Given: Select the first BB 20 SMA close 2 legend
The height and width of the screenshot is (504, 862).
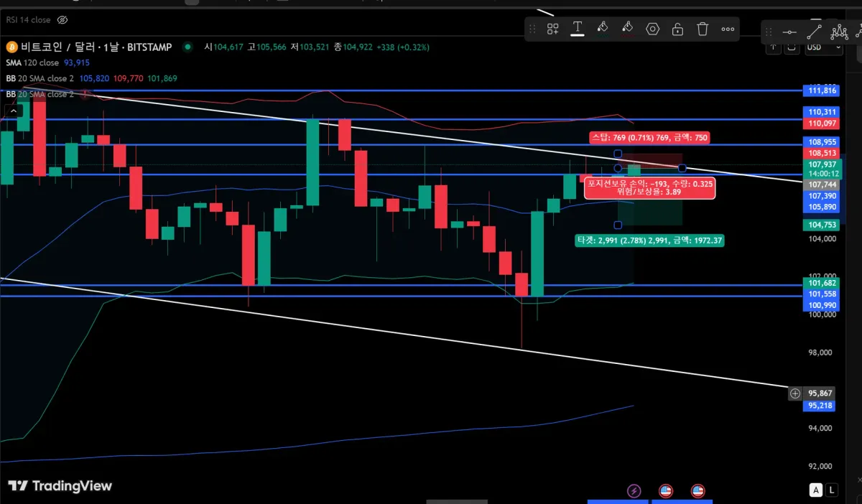Looking at the screenshot, I should tap(40, 78).
